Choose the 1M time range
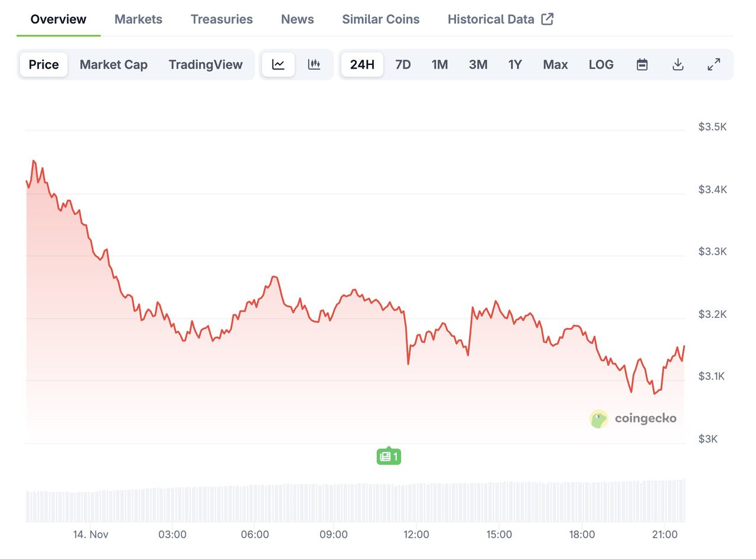This screenshot has height=559, width=756. click(439, 64)
